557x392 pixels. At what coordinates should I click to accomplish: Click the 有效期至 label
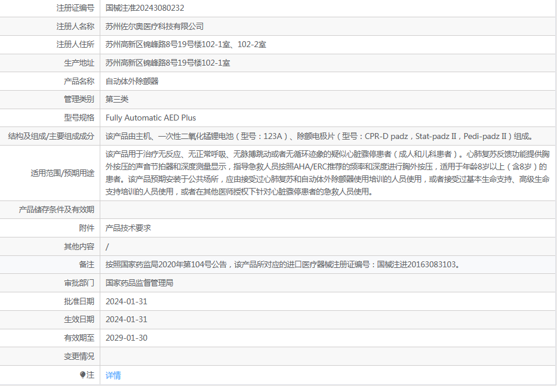[79, 338]
